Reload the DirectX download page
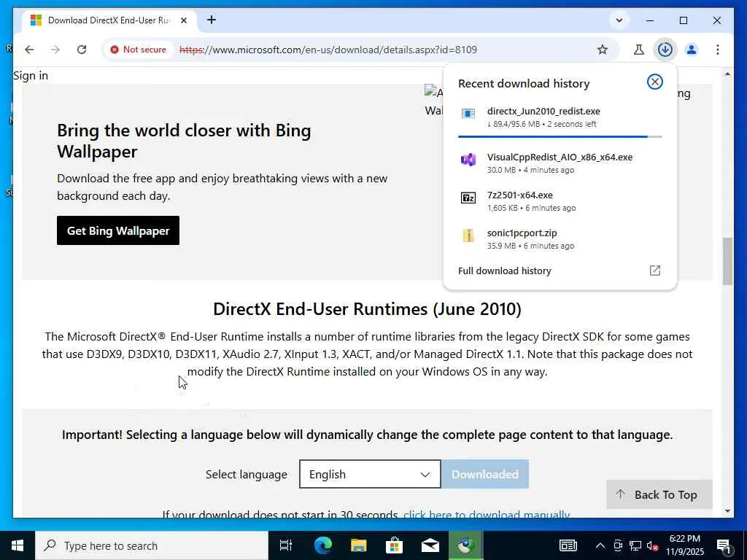The width and height of the screenshot is (747, 560). pyautogui.click(x=82, y=50)
